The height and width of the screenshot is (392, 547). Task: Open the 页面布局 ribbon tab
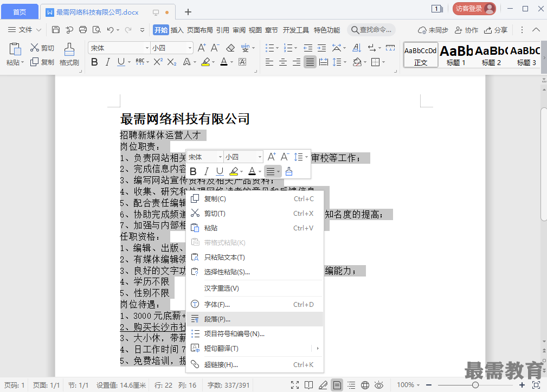pyautogui.click(x=200, y=30)
